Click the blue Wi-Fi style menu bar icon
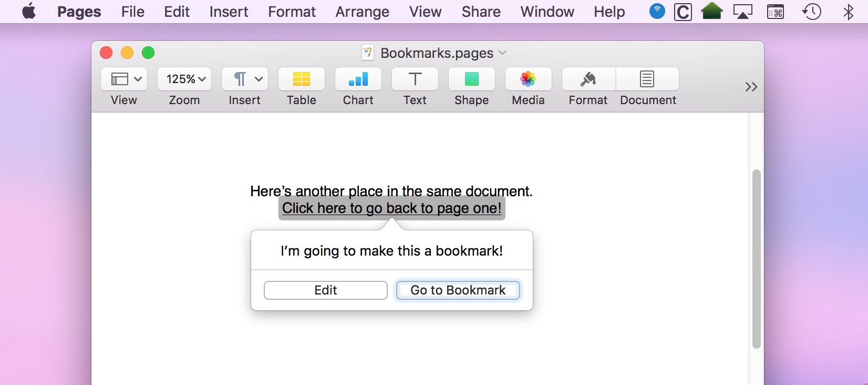This screenshot has width=868, height=385. pos(657,11)
